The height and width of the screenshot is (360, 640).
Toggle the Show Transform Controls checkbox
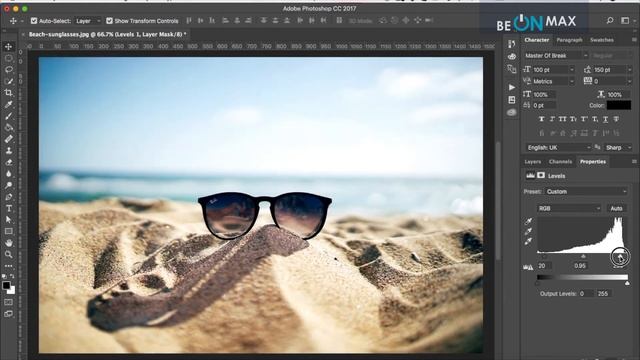coord(109,20)
